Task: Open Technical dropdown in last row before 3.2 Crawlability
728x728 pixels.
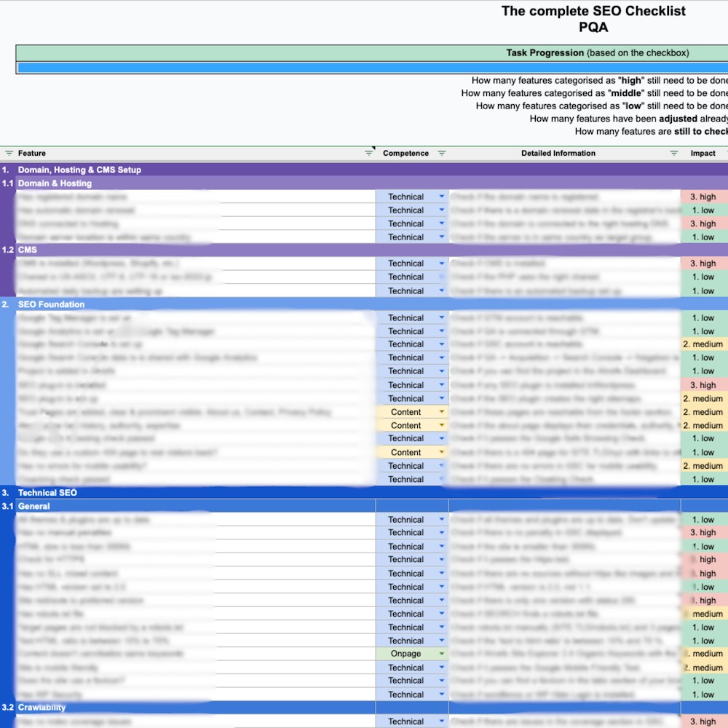Action: pyautogui.click(x=442, y=695)
